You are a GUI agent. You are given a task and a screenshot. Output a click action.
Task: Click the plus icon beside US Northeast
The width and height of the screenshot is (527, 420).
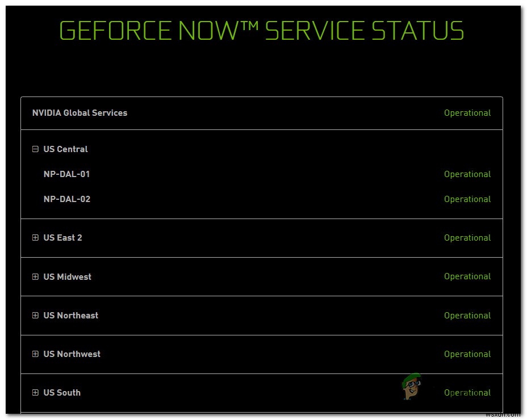pyautogui.click(x=35, y=316)
